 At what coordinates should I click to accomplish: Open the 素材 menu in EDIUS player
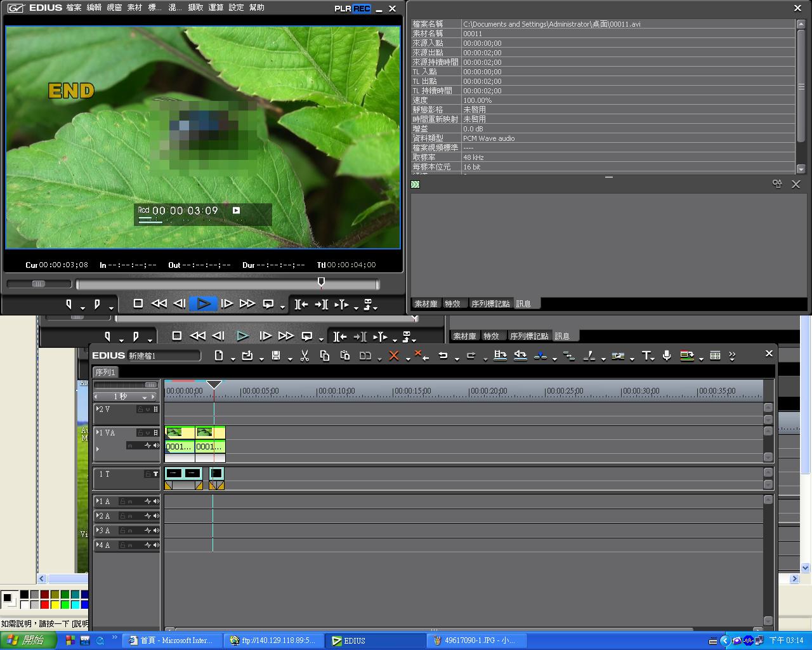coord(134,8)
